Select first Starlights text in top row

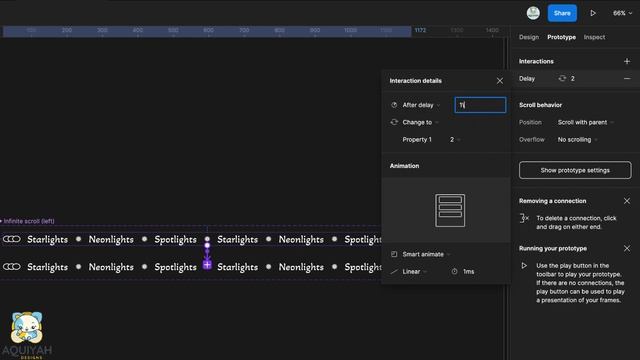[47, 240]
